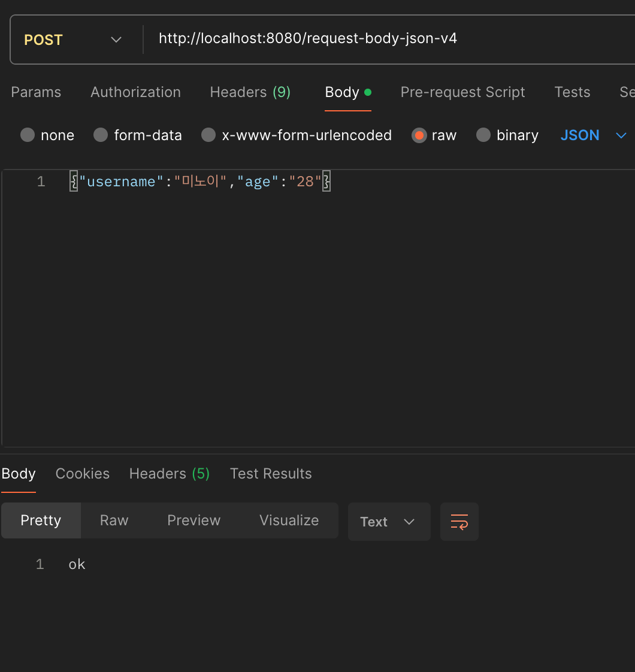Click line number 1 in request editor

coord(41,181)
